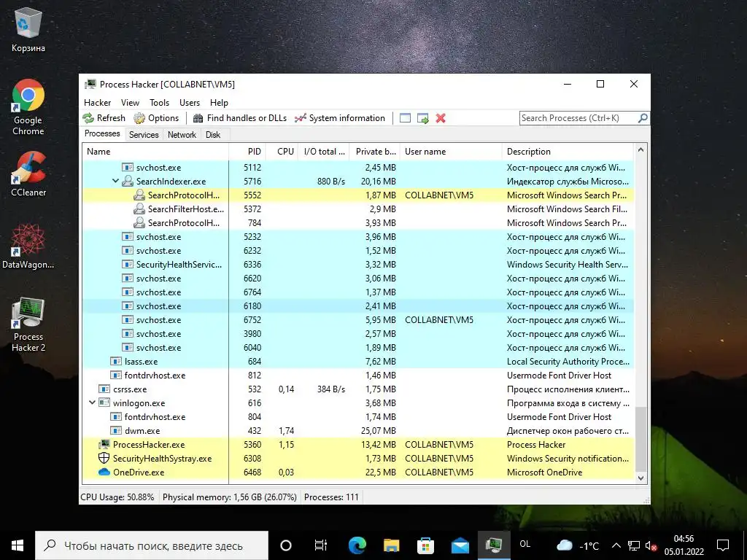This screenshot has height=560, width=747.
Task: Select the csrss.exe process row
Action: pos(357,389)
